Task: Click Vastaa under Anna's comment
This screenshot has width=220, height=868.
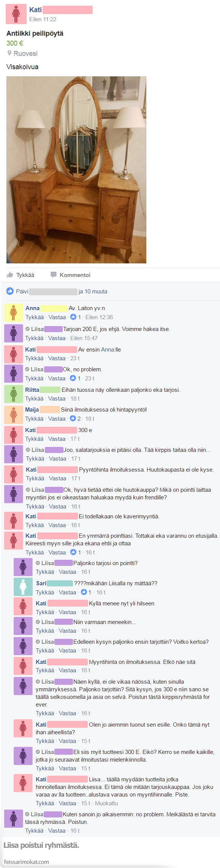Action: [57, 317]
